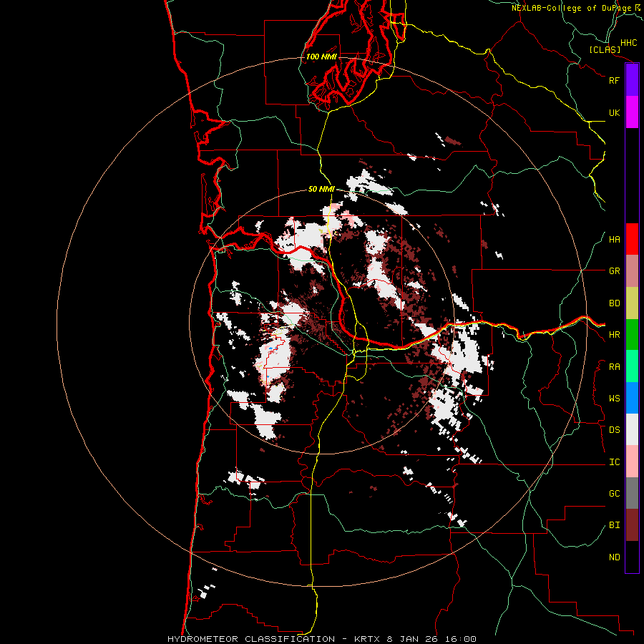This screenshot has height=644, width=644.
Task: Select the gray GC legend swatch
Action: click(x=632, y=493)
